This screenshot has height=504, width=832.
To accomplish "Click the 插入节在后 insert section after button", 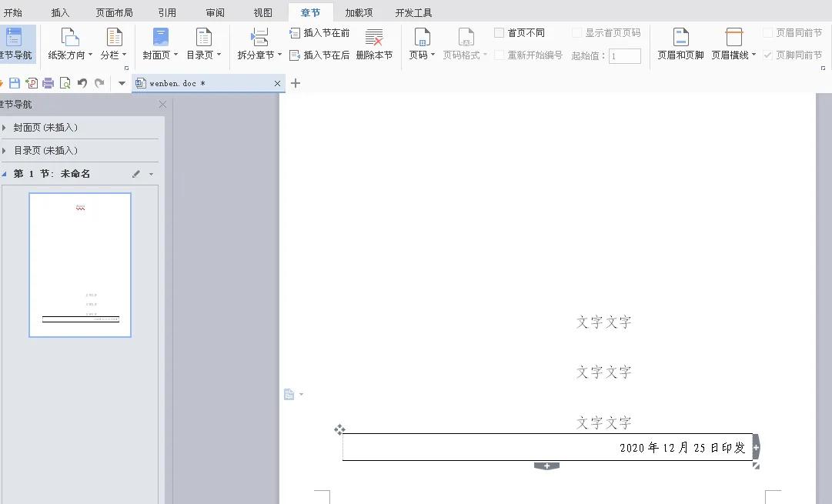I will pos(319,55).
